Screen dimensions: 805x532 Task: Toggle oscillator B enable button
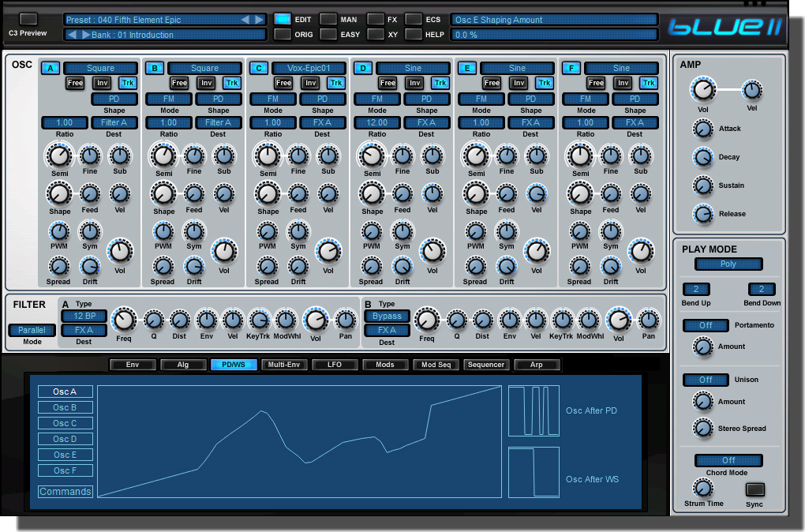155,68
